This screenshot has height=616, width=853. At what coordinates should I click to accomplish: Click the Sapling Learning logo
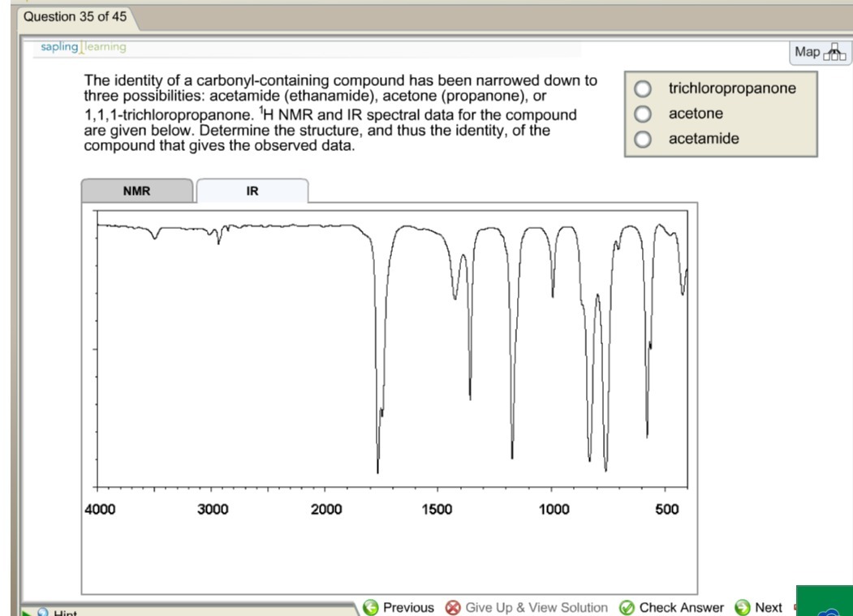[84, 47]
